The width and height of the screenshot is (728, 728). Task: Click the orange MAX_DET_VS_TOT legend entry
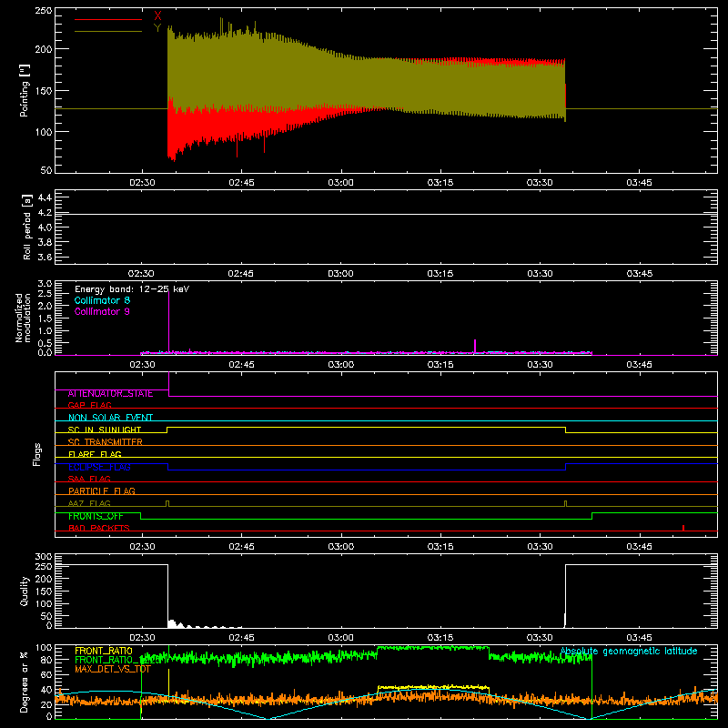[x=113, y=669]
